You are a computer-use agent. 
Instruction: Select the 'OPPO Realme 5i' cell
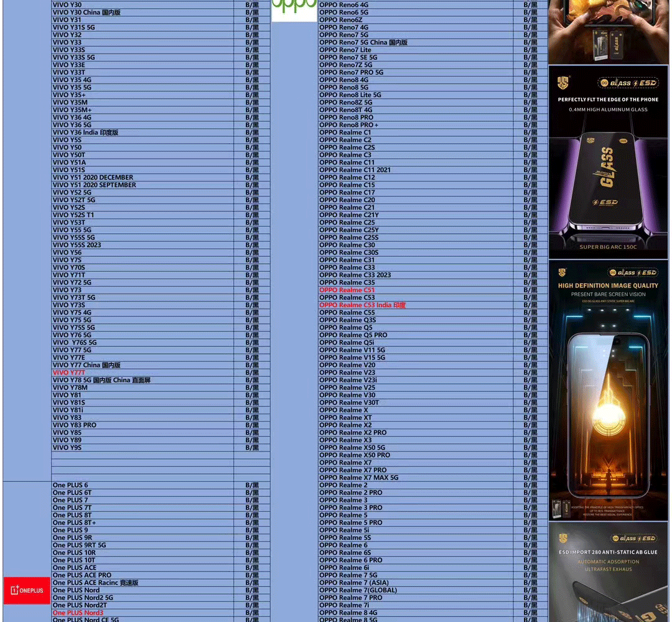(416, 531)
